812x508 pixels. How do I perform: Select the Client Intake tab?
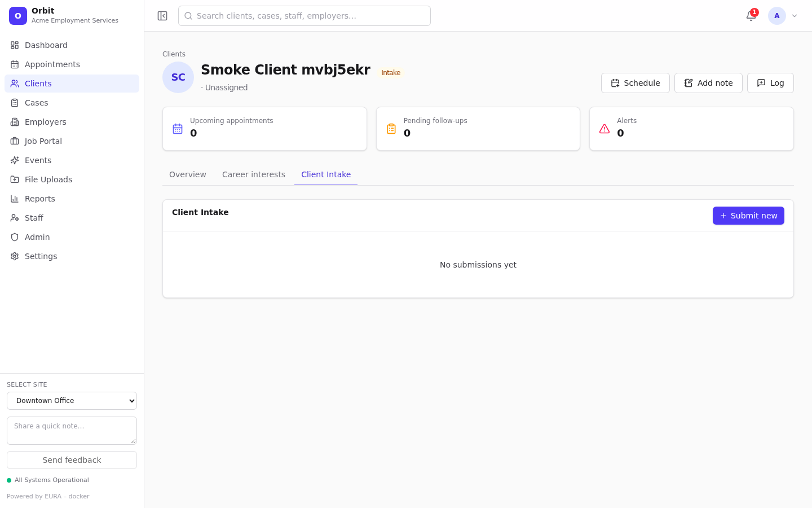click(326, 174)
